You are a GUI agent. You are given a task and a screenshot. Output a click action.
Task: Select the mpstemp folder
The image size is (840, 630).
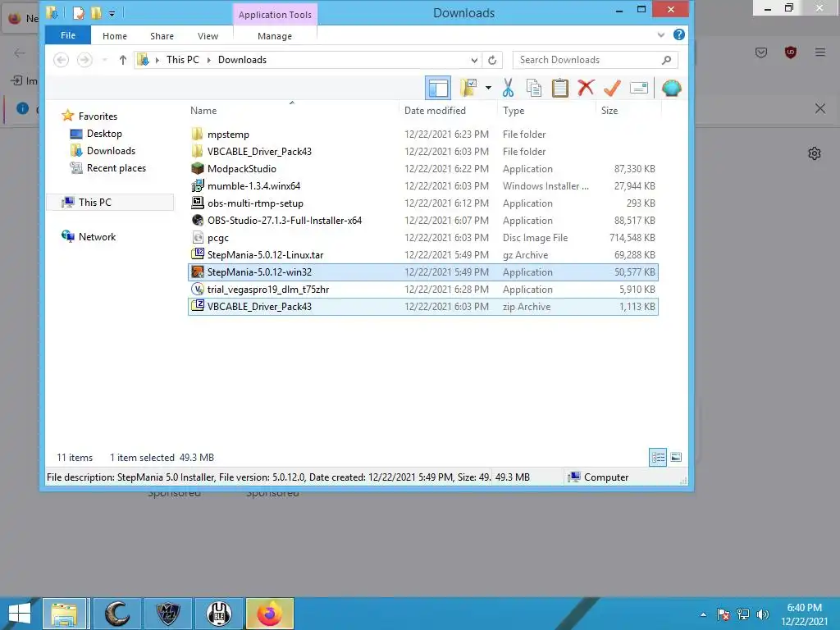(423, 135)
